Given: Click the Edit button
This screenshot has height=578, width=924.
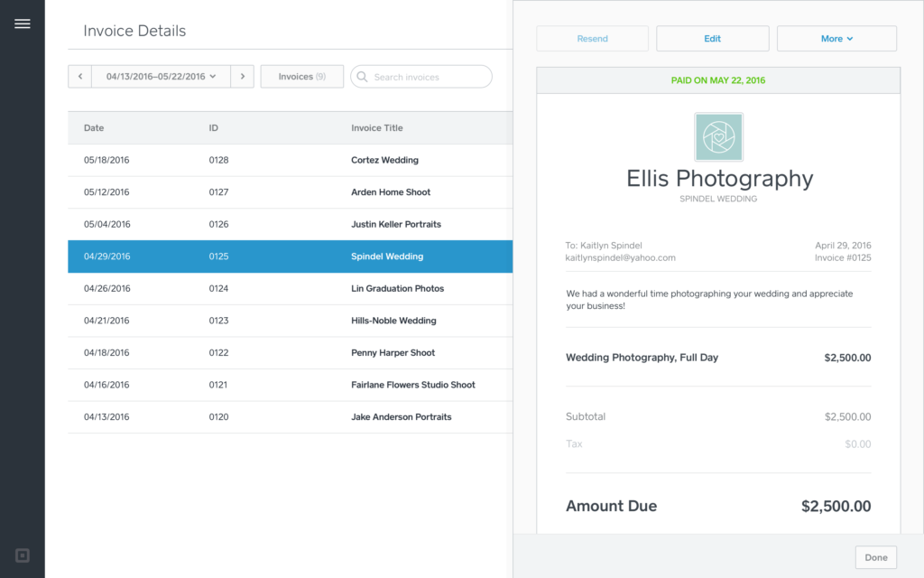Looking at the screenshot, I should click(712, 38).
